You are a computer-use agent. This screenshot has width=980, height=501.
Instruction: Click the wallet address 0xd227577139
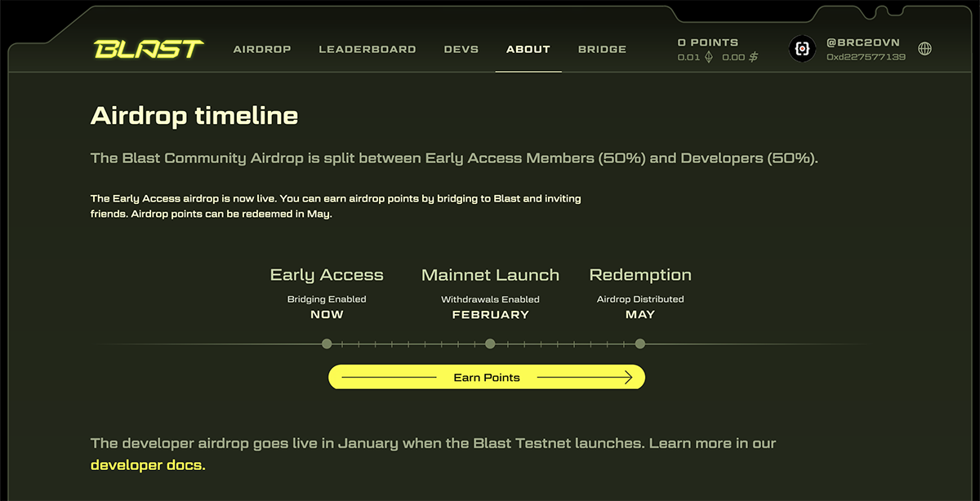click(866, 57)
